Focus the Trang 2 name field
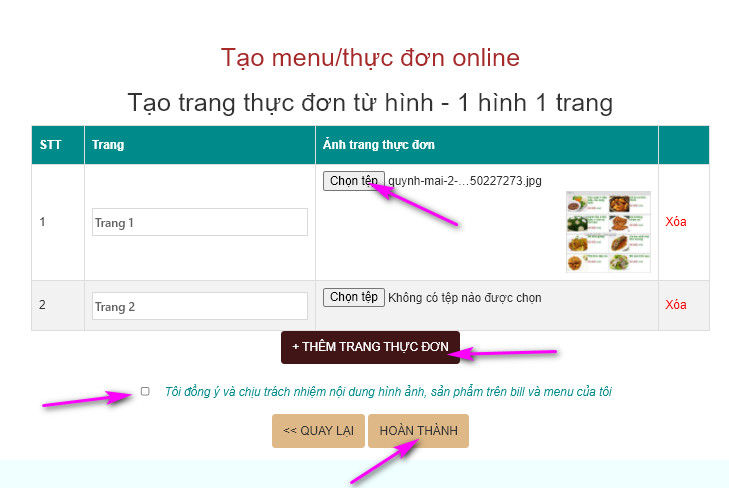The image size is (729, 488). [x=199, y=306]
